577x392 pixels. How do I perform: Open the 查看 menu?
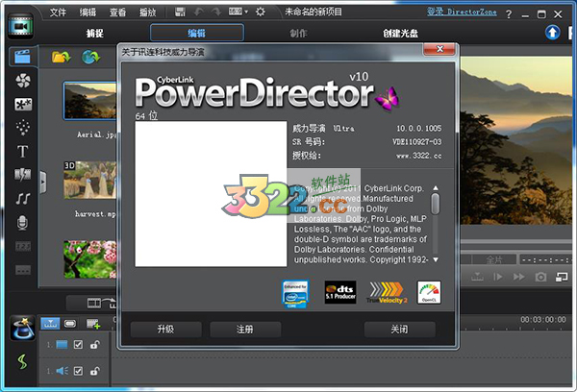point(117,12)
